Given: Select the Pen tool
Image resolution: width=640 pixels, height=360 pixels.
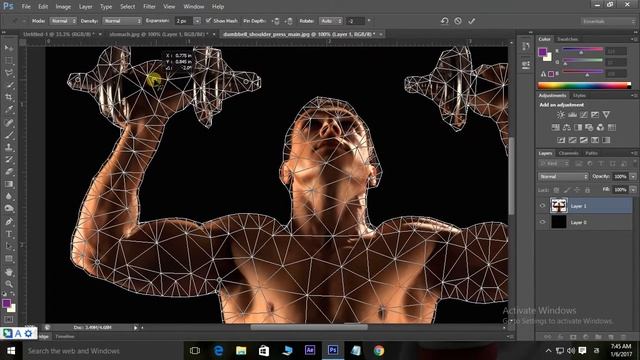Looking at the screenshot, I should click(9, 222).
